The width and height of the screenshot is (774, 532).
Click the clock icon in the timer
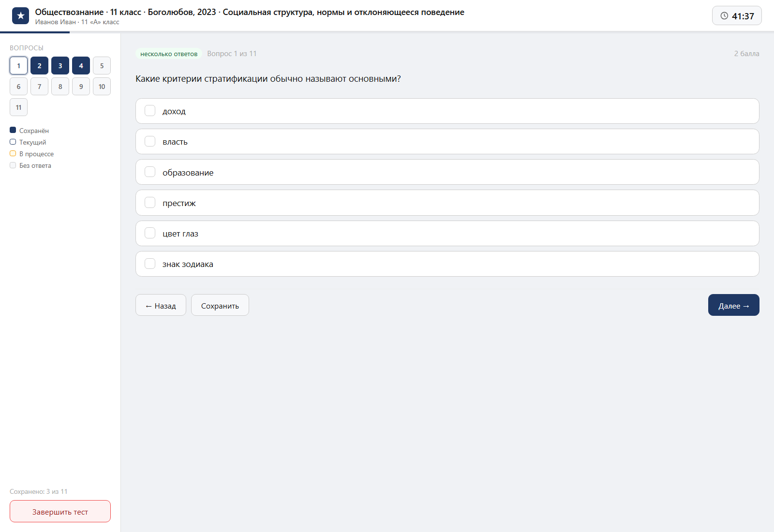(x=724, y=16)
